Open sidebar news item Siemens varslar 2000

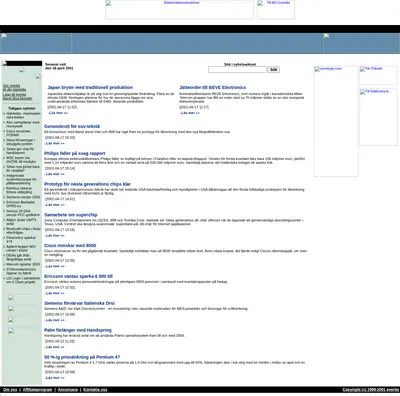coord(23,197)
